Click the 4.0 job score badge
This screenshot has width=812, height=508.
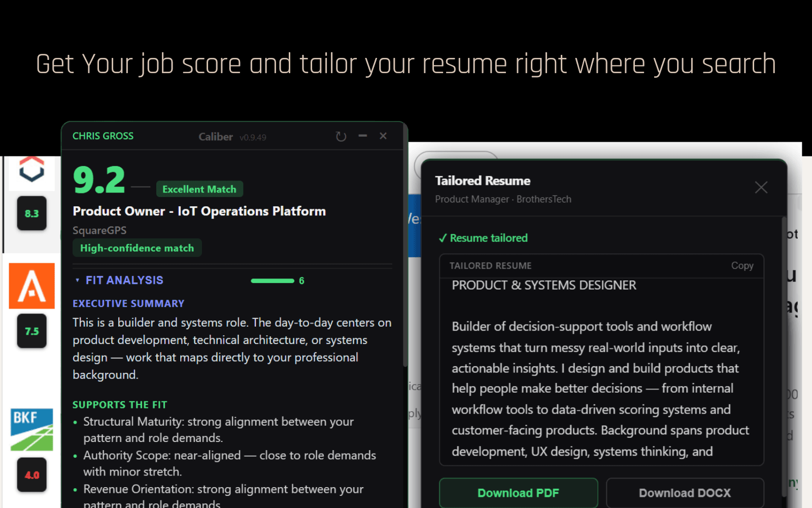[x=32, y=475]
